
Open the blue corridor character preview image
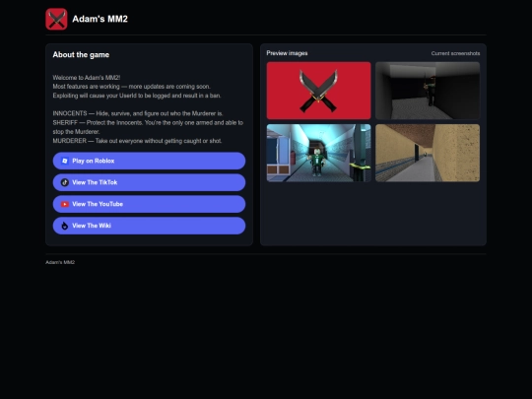(318, 153)
